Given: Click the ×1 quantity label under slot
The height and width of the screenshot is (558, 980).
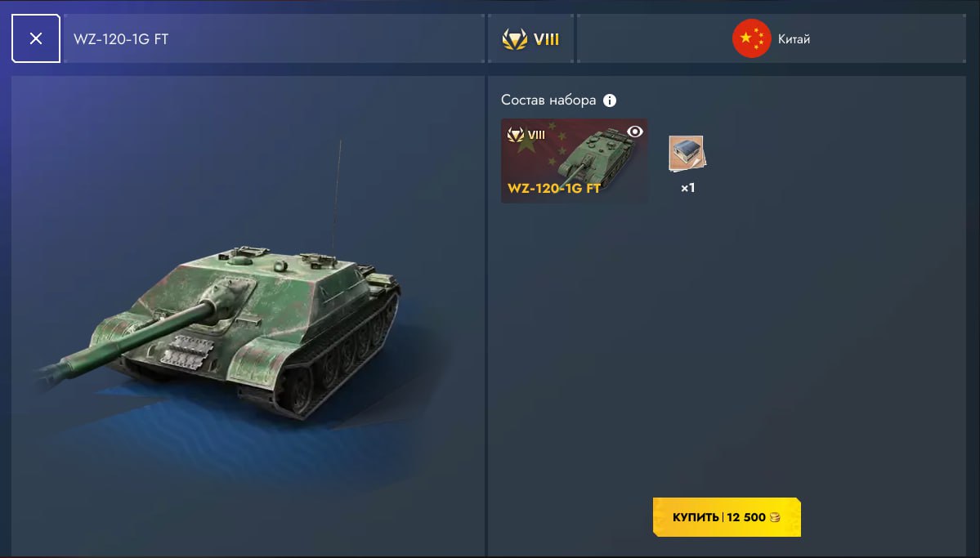Looking at the screenshot, I should pos(687,187).
